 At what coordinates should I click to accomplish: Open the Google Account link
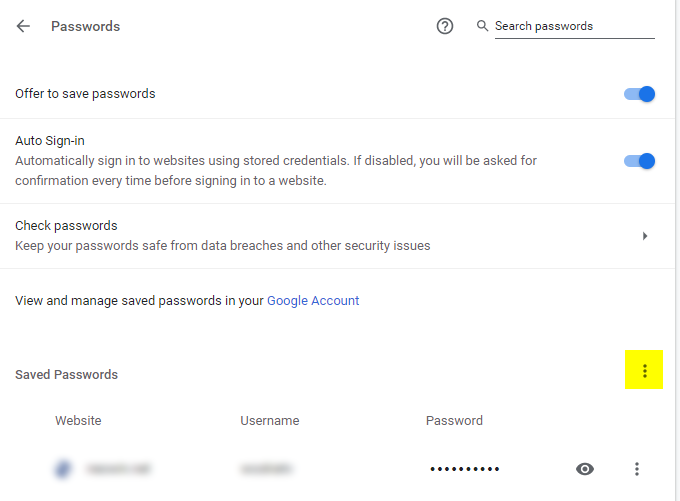313,300
